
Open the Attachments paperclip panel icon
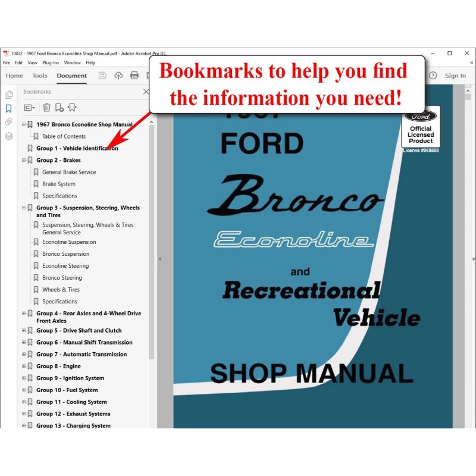click(9, 122)
